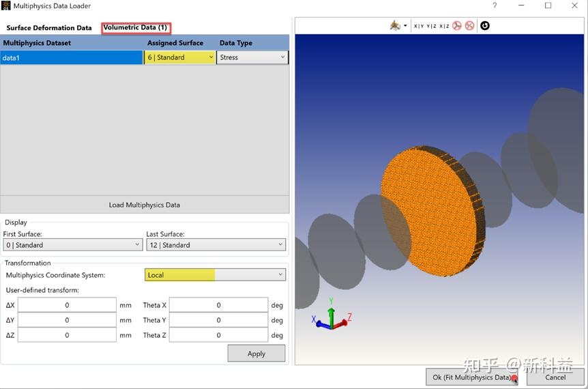Switch viewer to Y|Z plane view
588x389 pixels.
[431, 26]
